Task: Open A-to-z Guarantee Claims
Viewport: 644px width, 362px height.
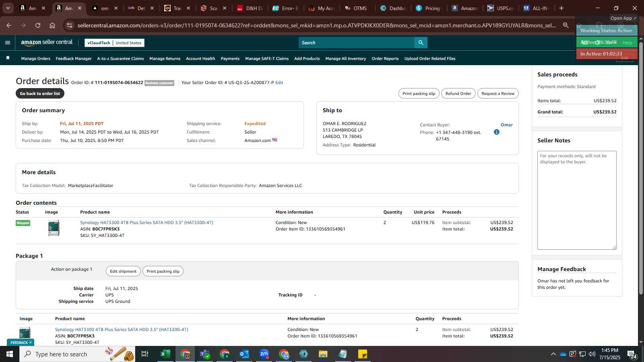Action: [120, 59]
